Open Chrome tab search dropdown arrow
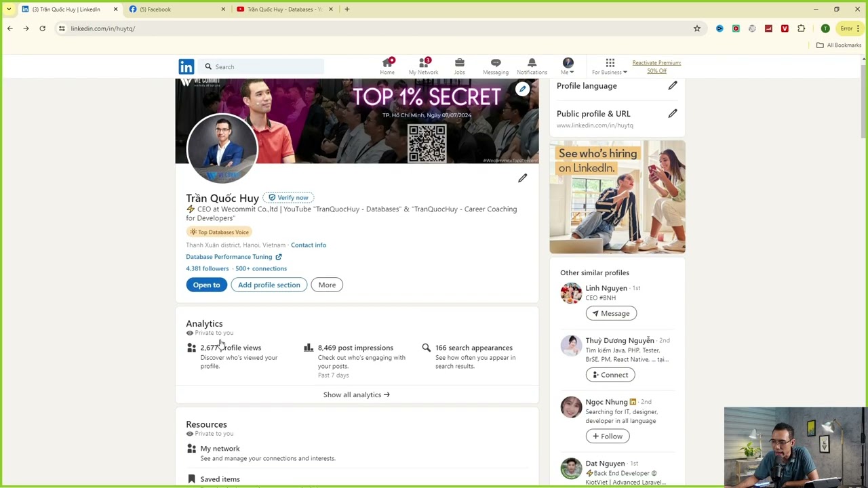This screenshot has height=488, width=868. click(x=9, y=9)
